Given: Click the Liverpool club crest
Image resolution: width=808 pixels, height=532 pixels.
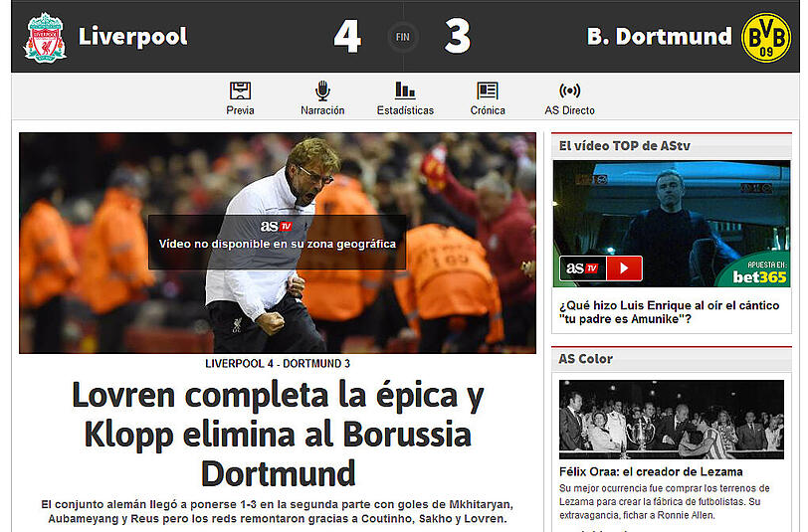Looking at the screenshot, I should [46, 38].
